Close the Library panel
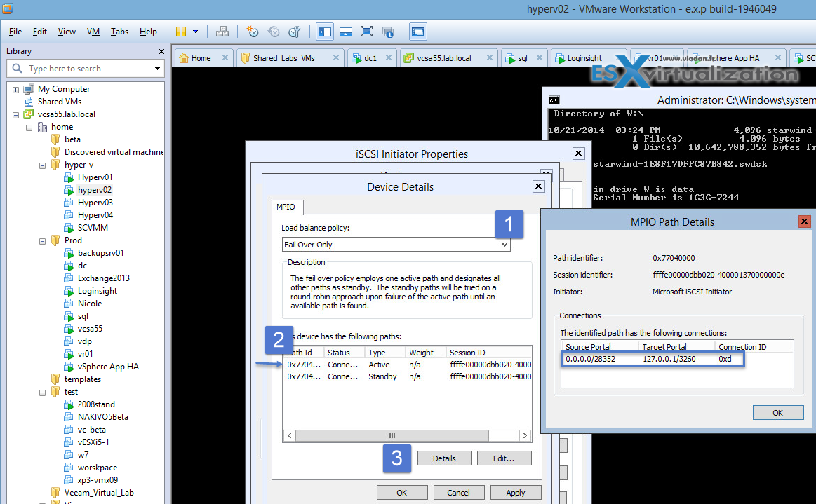Screen dimensions: 816x504 pos(161,51)
